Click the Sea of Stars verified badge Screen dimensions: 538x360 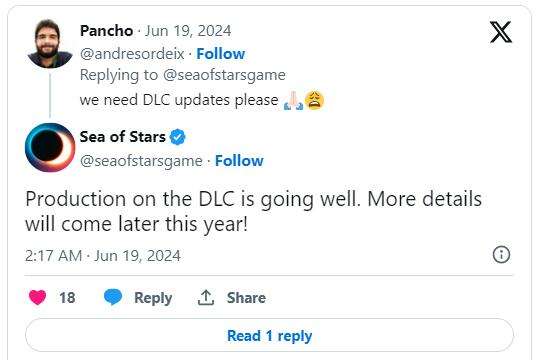[177, 137]
